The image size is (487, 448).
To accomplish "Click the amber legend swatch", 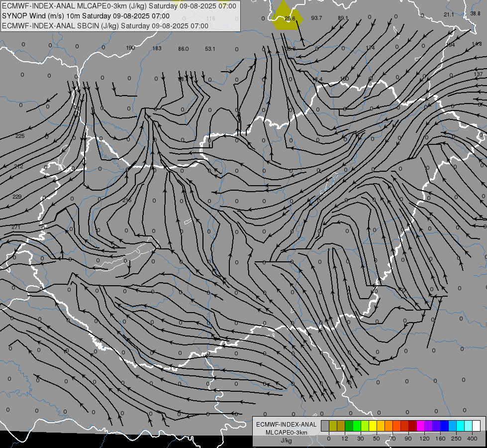I will click(381, 426).
